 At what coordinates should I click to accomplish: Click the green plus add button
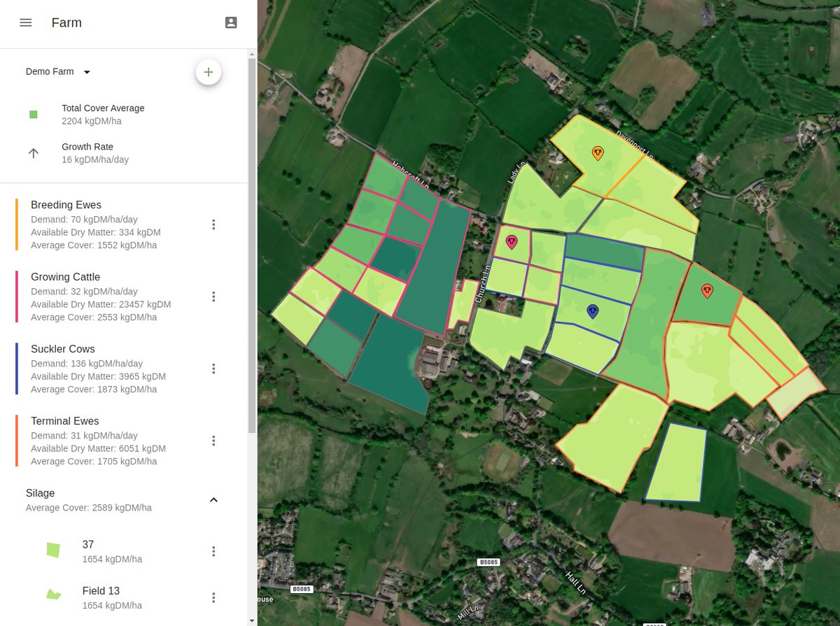coord(209,72)
